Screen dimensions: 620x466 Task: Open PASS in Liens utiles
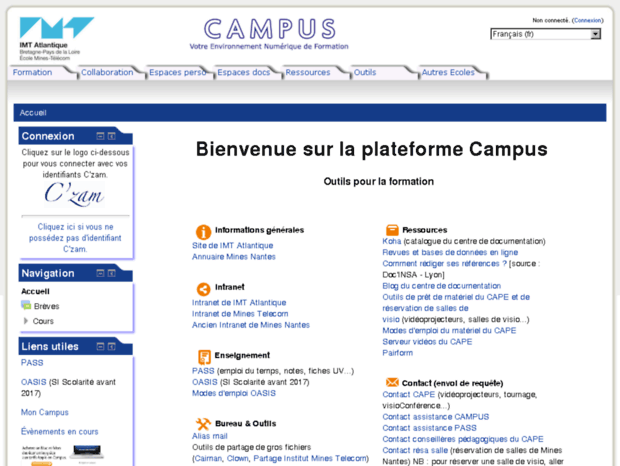point(32,362)
